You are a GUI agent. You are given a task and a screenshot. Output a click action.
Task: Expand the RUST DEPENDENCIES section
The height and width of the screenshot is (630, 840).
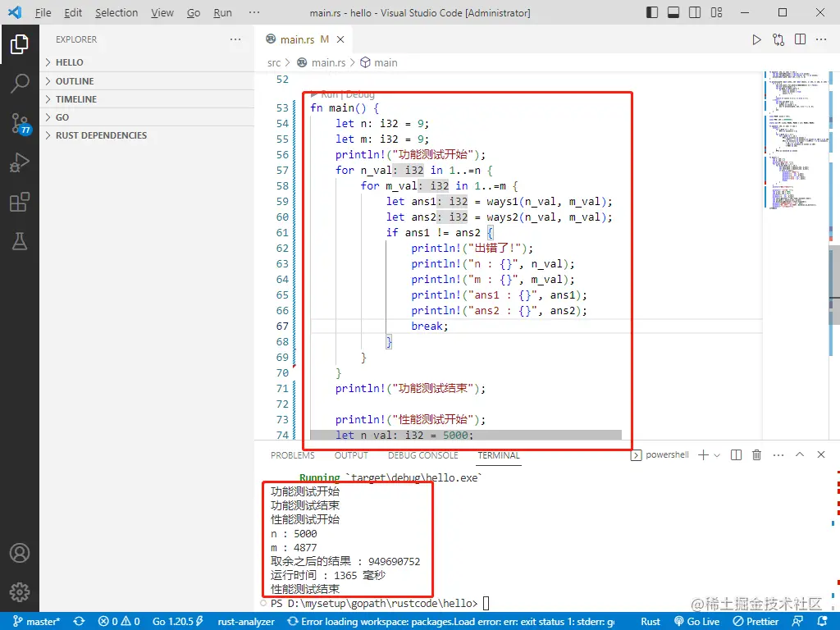click(147, 135)
